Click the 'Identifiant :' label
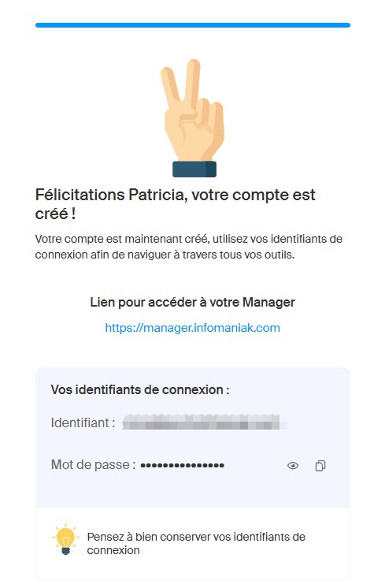 click(83, 422)
